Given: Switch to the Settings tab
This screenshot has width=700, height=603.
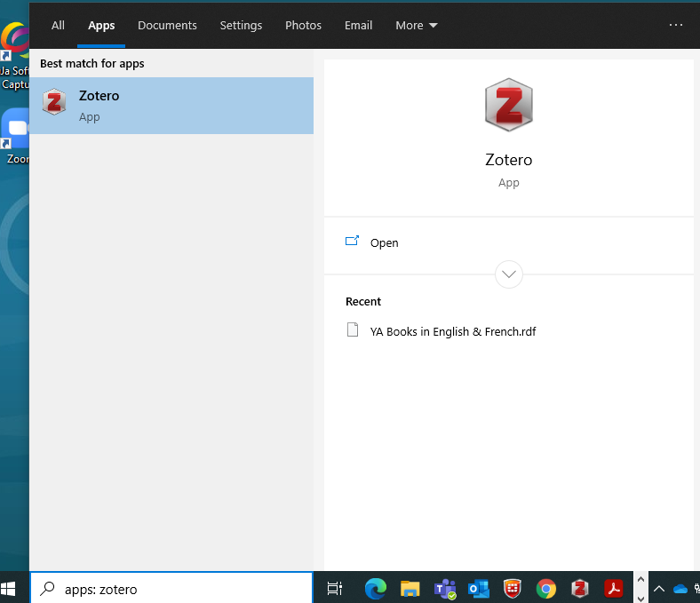Looking at the screenshot, I should [241, 26].
